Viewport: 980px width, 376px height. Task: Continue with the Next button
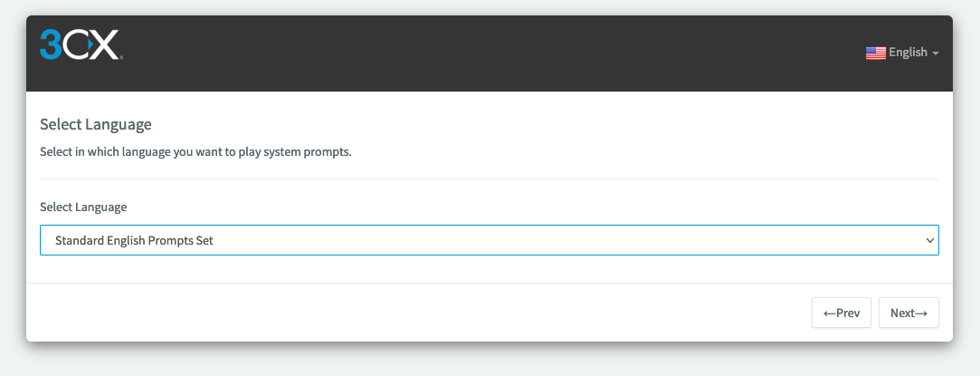pos(909,313)
